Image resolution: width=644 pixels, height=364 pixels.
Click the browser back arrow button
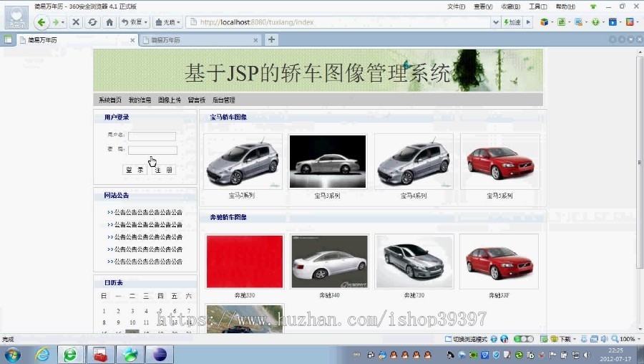tap(41, 22)
